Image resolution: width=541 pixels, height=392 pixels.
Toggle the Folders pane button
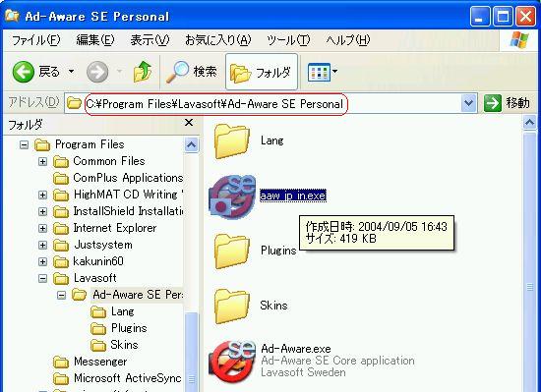(x=262, y=72)
